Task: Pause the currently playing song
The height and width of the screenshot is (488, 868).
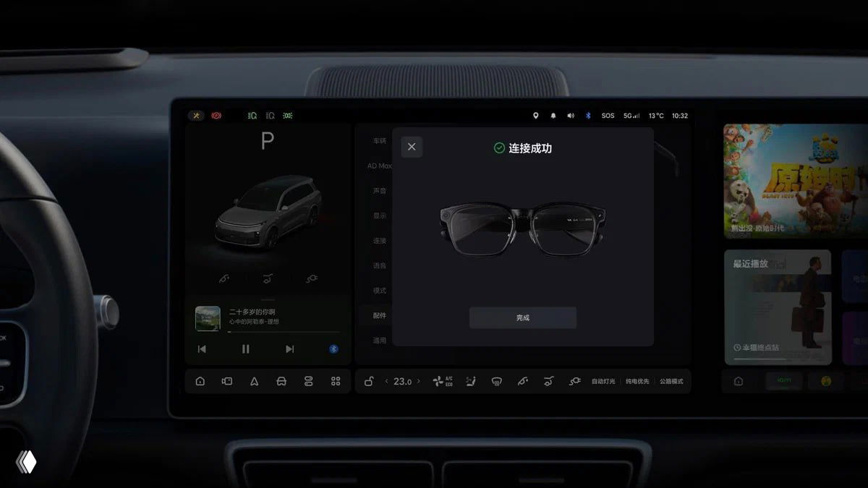Action: pyautogui.click(x=245, y=349)
